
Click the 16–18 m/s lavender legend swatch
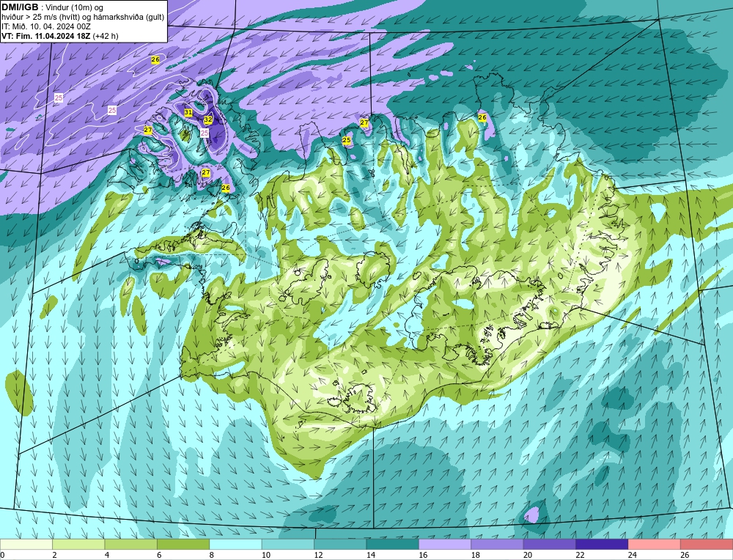(445, 544)
